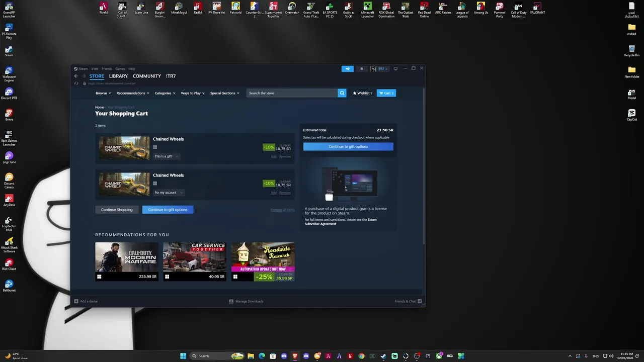Screen dimensions: 644x362
Task: Click the blue Cart button
Action: pyautogui.click(x=386, y=93)
